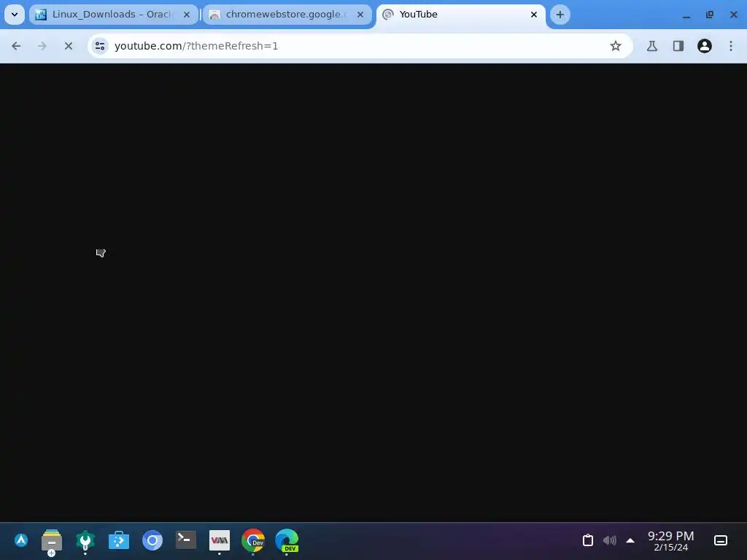Open the clipboard tray icon
Image resolution: width=747 pixels, height=560 pixels.
click(x=588, y=540)
